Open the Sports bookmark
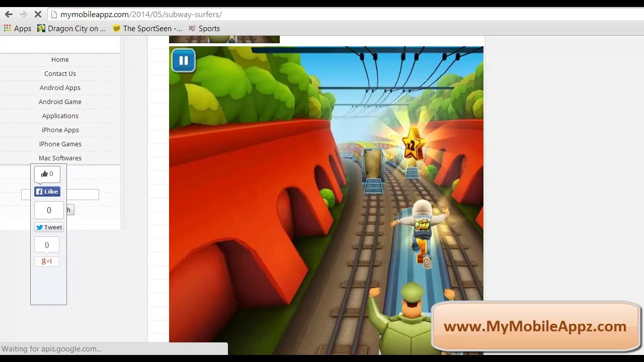The height and width of the screenshot is (362, 644). tap(204, 29)
